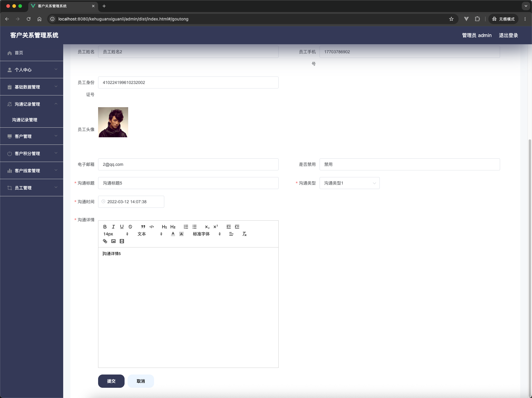Image resolution: width=532 pixels, height=398 pixels.
Task: Open text background color picker
Action: pos(181,234)
